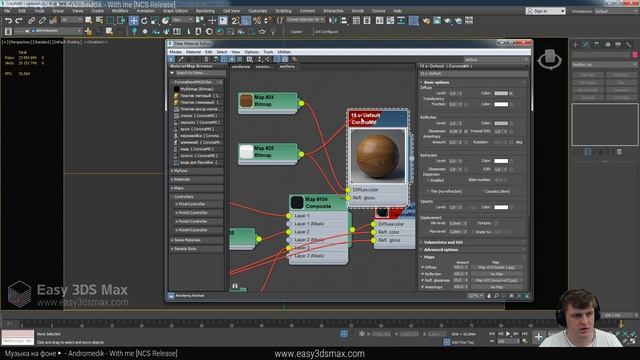640x360 pixels.
Task: Click the Sign In button
Action: click(545, 11)
